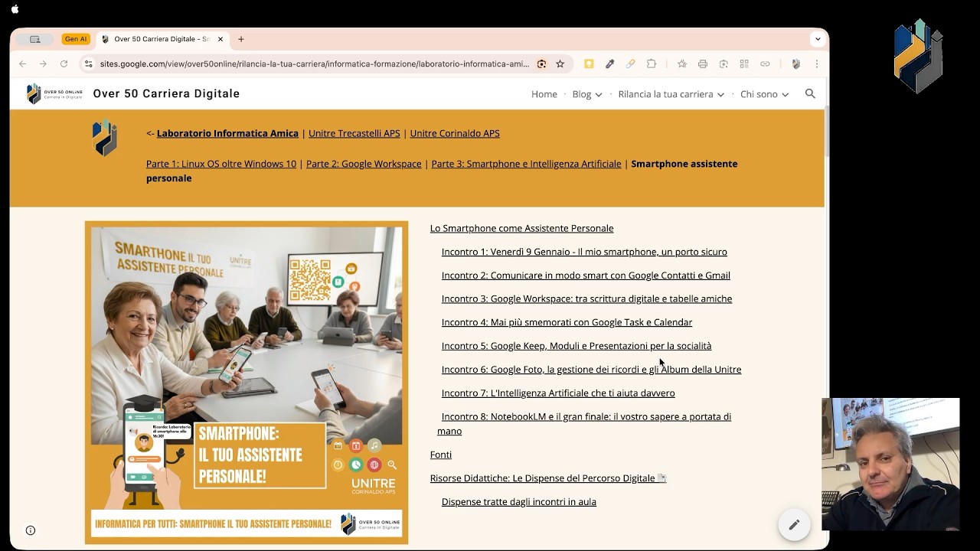Open Laboratorio Informatica Amica link
The width and height of the screenshot is (980, 551).
[x=227, y=133]
